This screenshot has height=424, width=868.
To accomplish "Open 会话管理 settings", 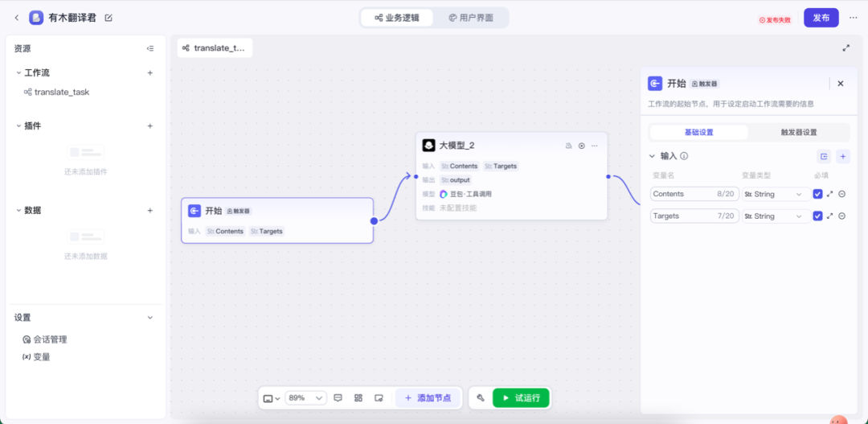I will pos(44,340).
